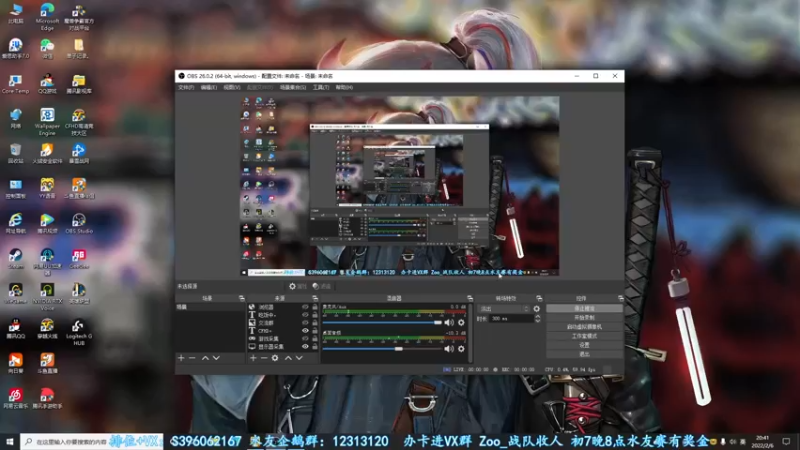The width and height of the screenshot is (800, 450).
Task: Toggle visibility eye of the second source row
Action: point(305,315)
